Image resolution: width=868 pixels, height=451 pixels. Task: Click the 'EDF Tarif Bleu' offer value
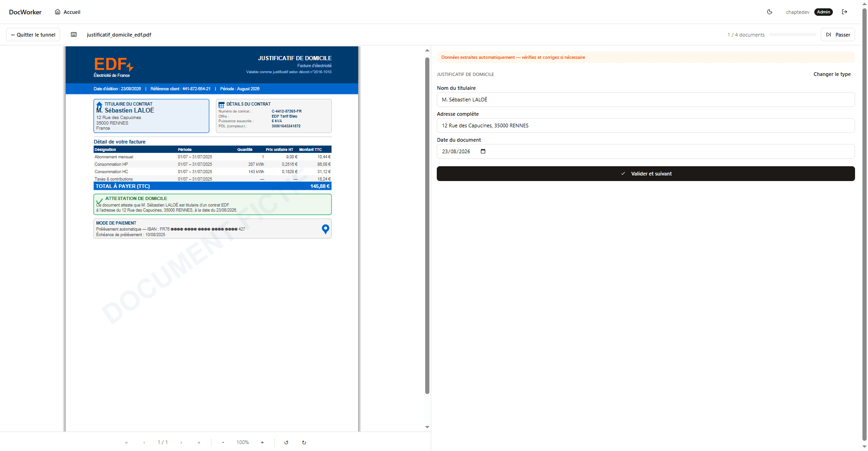tap(285, 116)
